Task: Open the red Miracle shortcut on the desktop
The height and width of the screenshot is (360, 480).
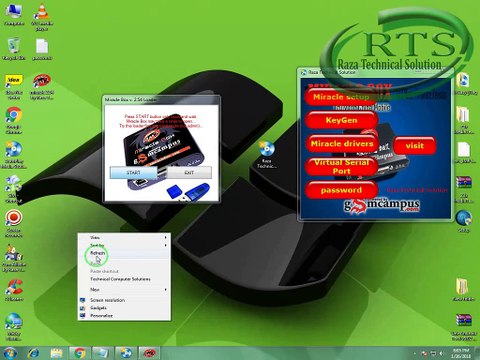Action: coord(42,87)
